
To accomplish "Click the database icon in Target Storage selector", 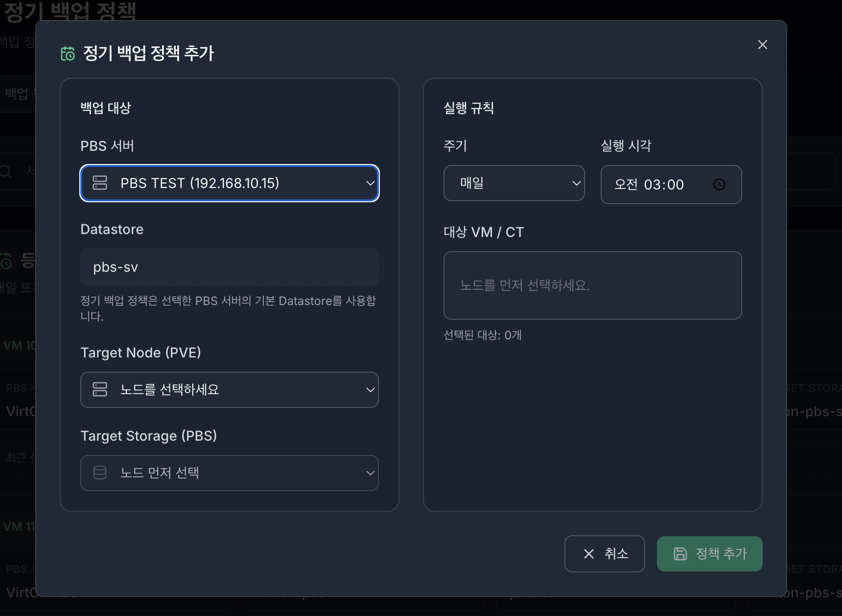I will pyautogui.click(x=99, y=473).
